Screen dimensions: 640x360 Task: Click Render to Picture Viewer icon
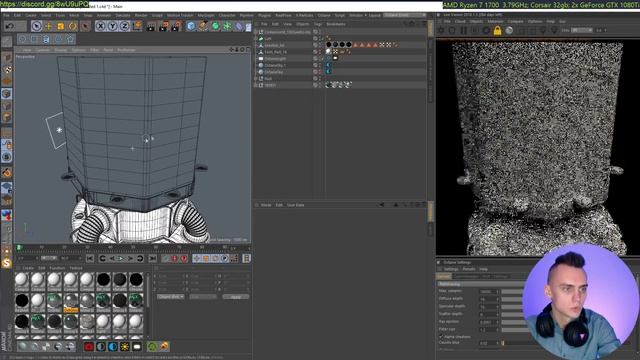click(x=164, y=27)
